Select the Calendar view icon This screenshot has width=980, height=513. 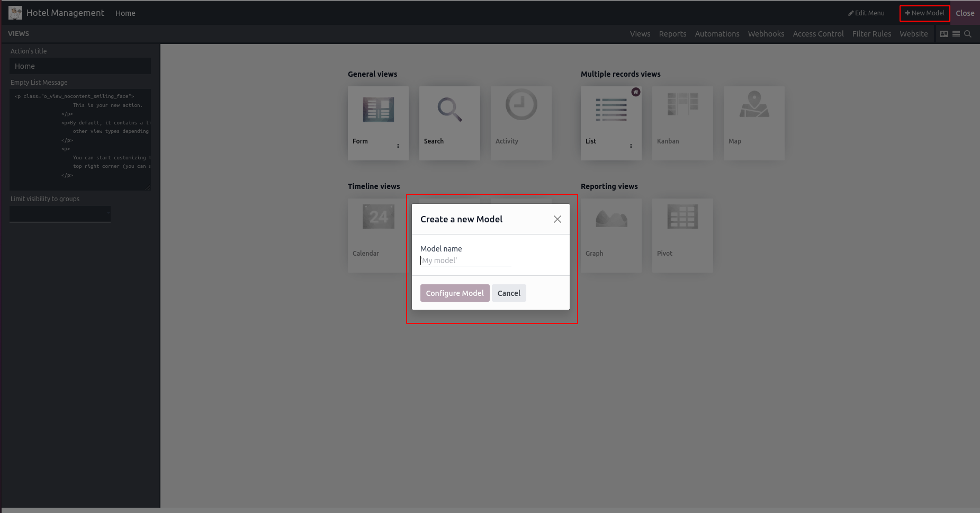tap(378, 217)
